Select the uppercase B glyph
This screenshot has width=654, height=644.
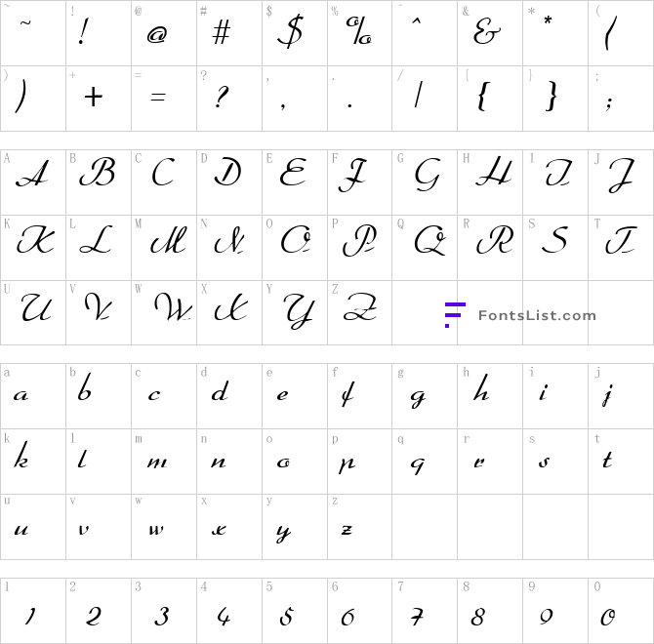(98, 172)
